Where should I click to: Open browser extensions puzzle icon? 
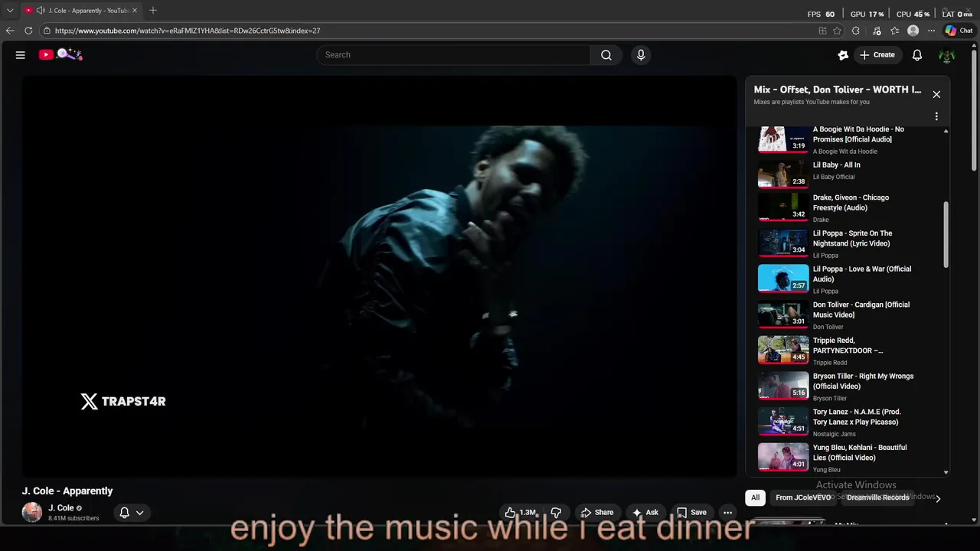tap(856, 31)
